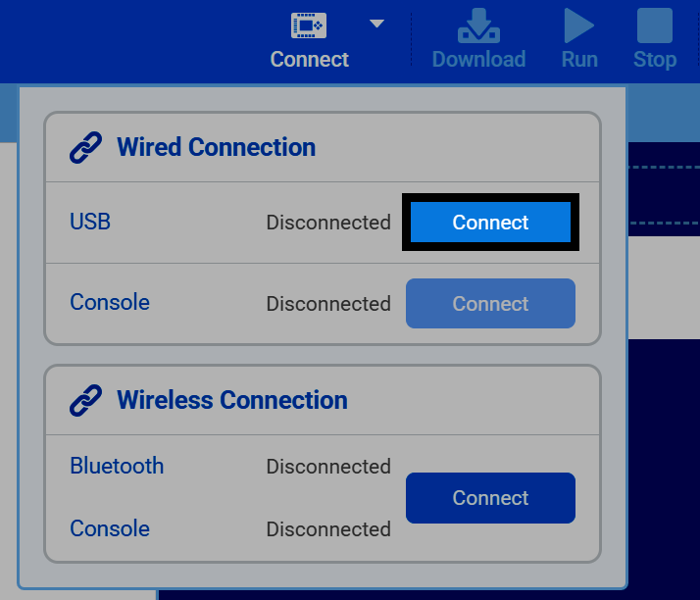Screen dimensions: 700x600
Task: Select the Connect label in toolbar
Action: (310, 60)
